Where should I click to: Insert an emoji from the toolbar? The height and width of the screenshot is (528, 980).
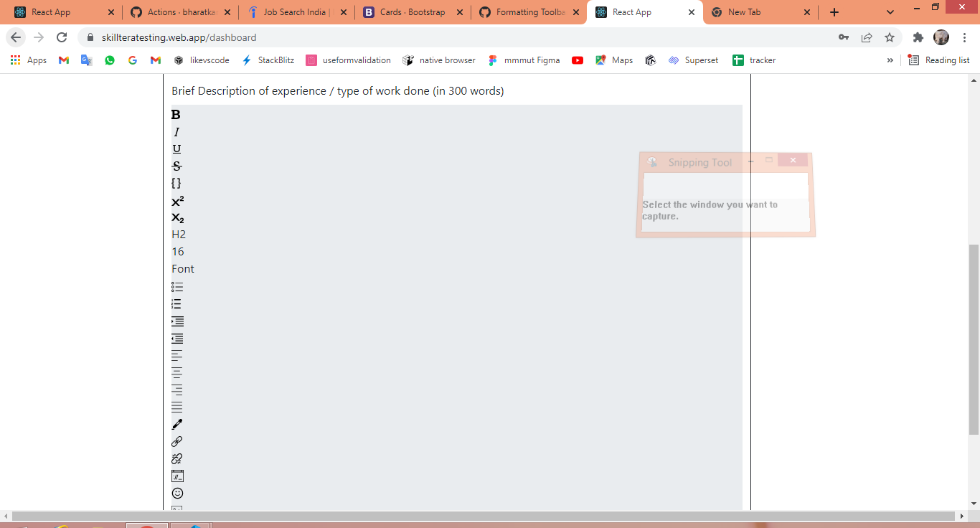[x=176, y=493]
